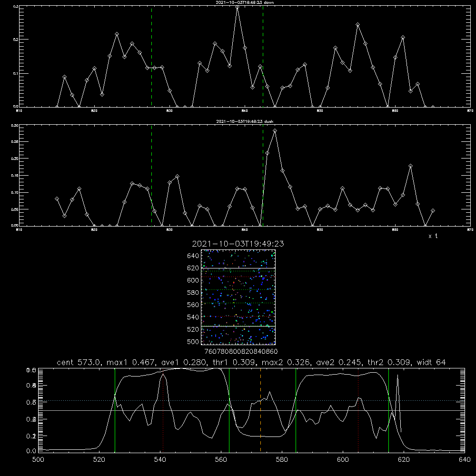Screen dimensions: 476x476
Task: Click the right green dashed line in the dawn plot
Action: coord(263,57)
